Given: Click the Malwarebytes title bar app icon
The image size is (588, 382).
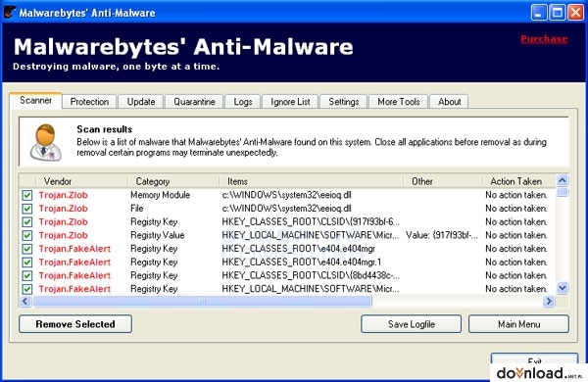Looking at the screenshot, I should coord(9,13).
